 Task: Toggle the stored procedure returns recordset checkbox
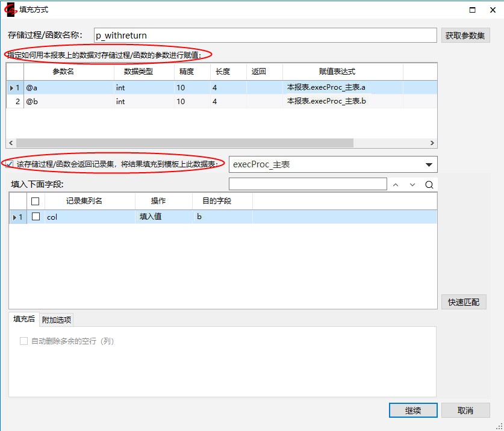coord(10,164)
